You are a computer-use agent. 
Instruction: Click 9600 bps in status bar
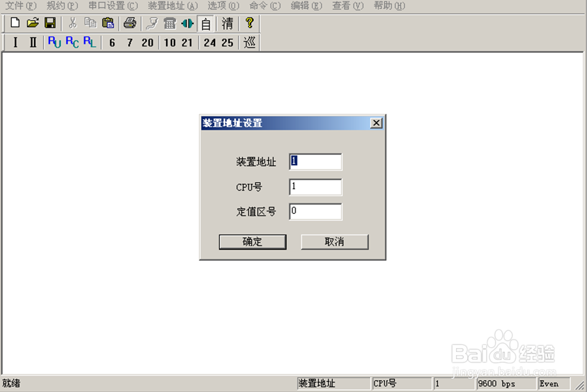(506, 383)
